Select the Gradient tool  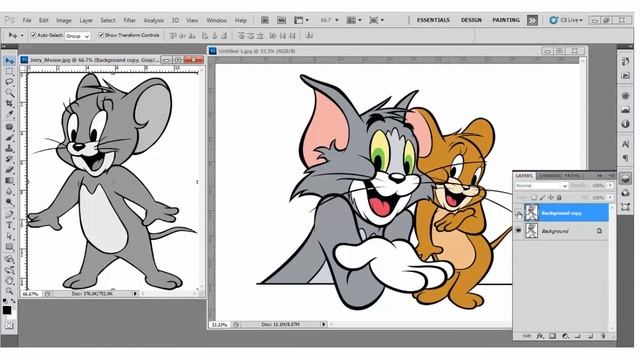point(9,180)
